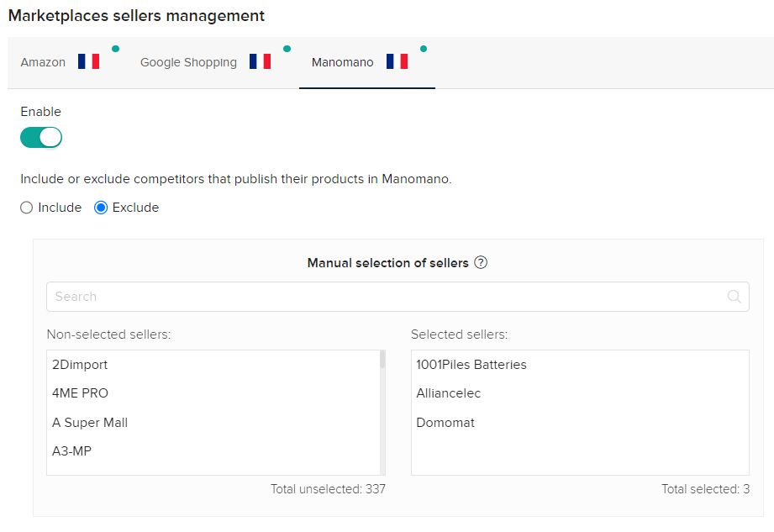Click the help icon beside Manual selection of sellers
This screenshot has height=532, width=774.
click(481, 263)
